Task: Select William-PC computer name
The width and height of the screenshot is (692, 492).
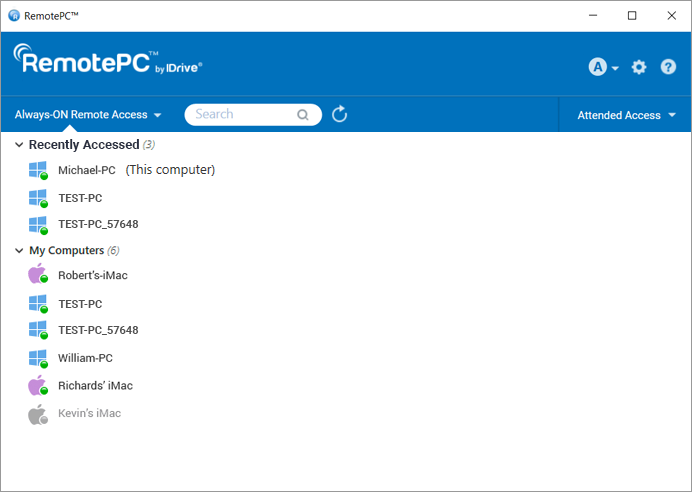Action: tap(85, 358)
